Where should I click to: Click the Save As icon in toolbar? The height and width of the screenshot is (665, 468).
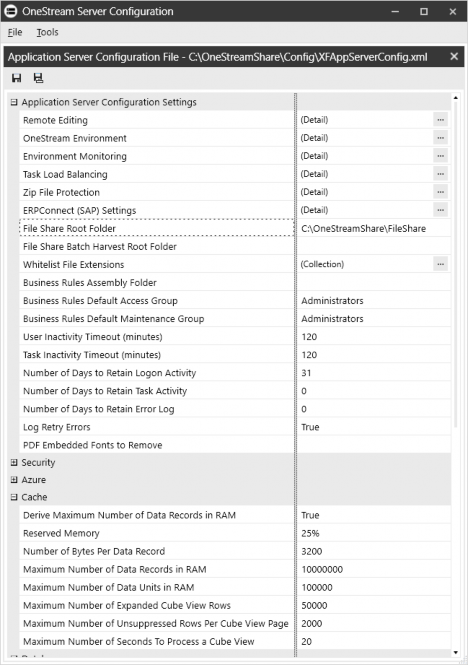pyautogui.click(x=38, y=78)
